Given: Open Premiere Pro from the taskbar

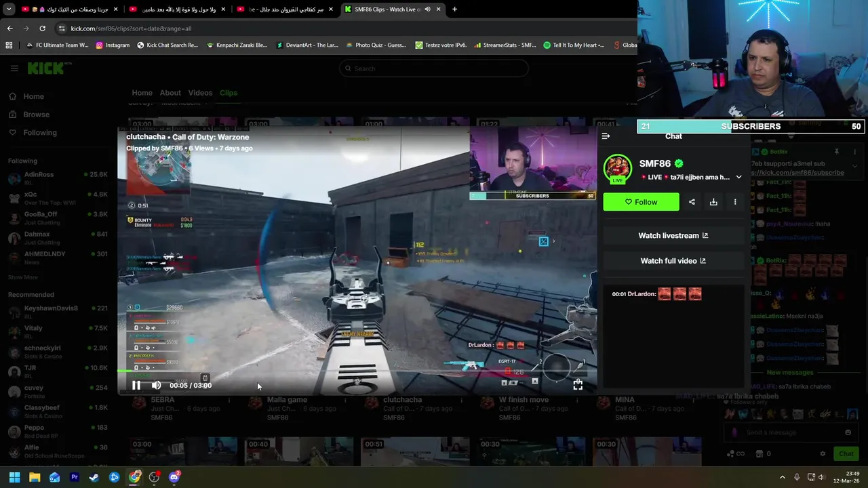Looking at the screenshot, I should click(75, 478).
